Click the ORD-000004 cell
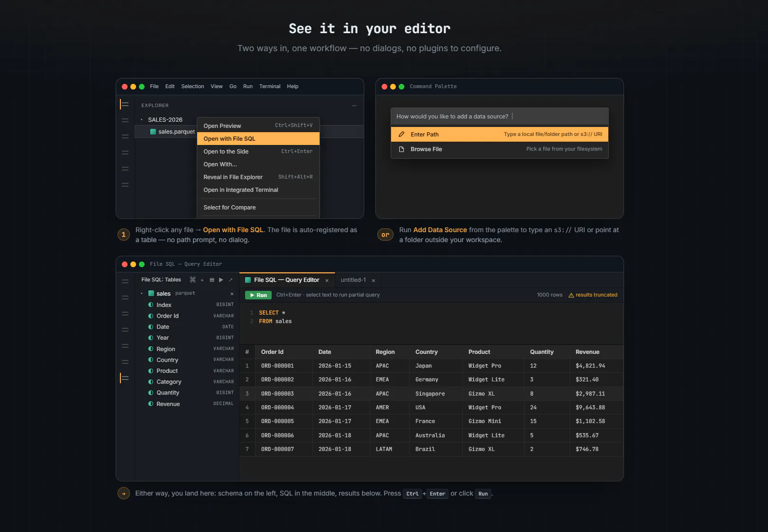This screenshot has height=532, width=768. [x=284, y=407]
